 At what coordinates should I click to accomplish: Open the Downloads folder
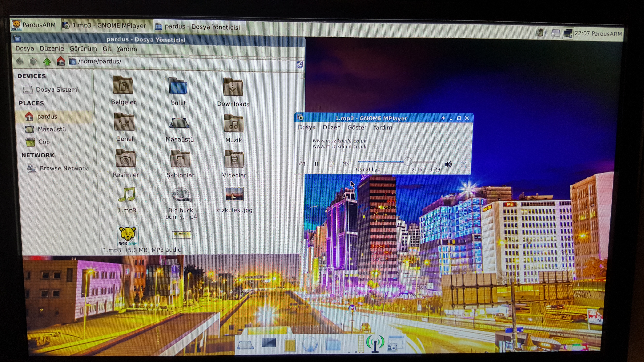pyautogui.click(x=233, y=92)
